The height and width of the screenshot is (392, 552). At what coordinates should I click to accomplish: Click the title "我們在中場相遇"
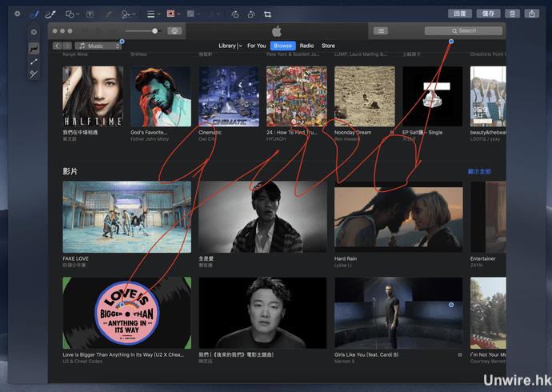(80, 133)
